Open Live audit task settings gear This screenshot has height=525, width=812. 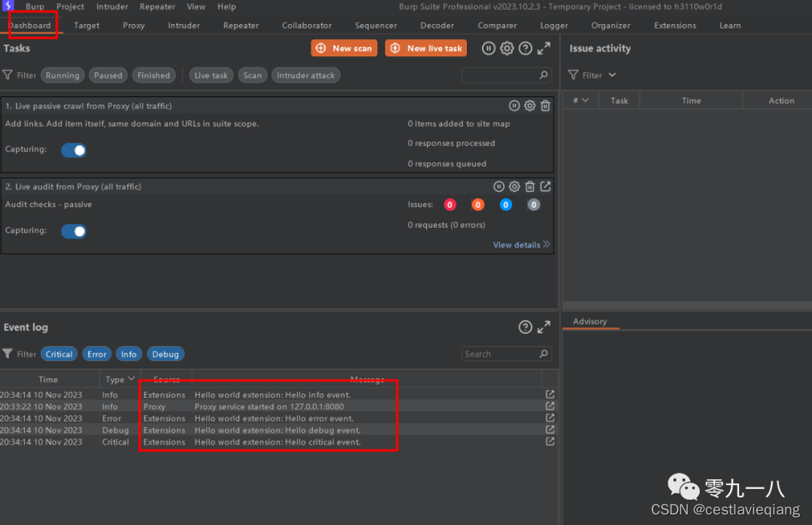(x=514, y=187)
